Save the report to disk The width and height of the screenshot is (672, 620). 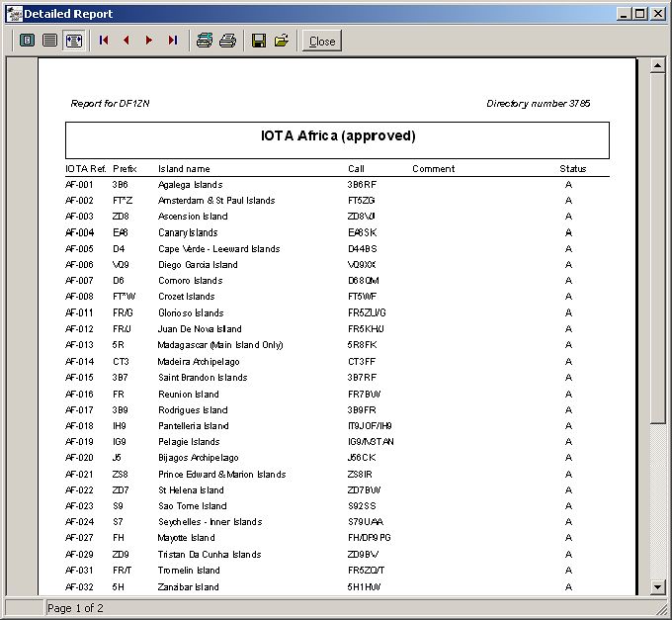tap(259, 41)
